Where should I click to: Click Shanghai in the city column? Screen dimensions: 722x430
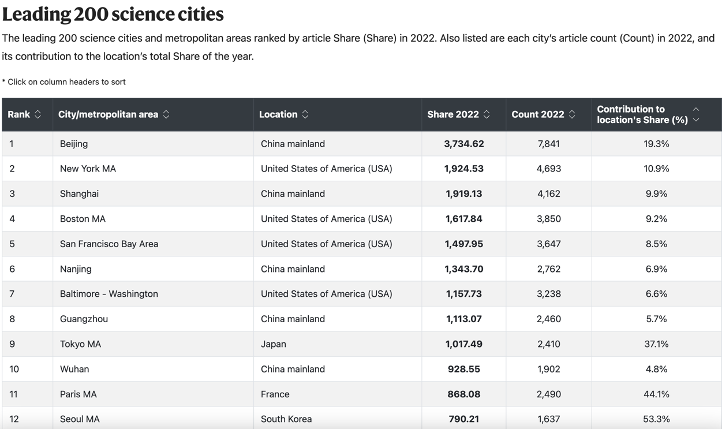(x=79, y=194)
